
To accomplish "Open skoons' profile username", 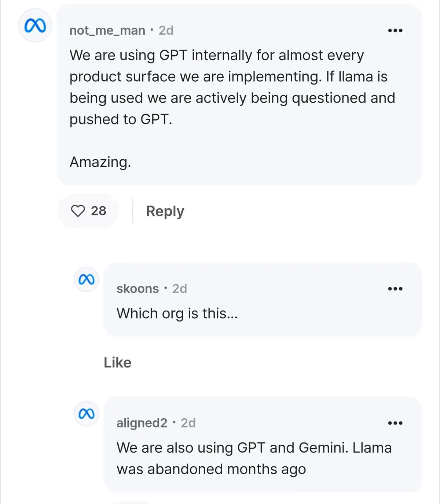I will click(x=137, y=289).
